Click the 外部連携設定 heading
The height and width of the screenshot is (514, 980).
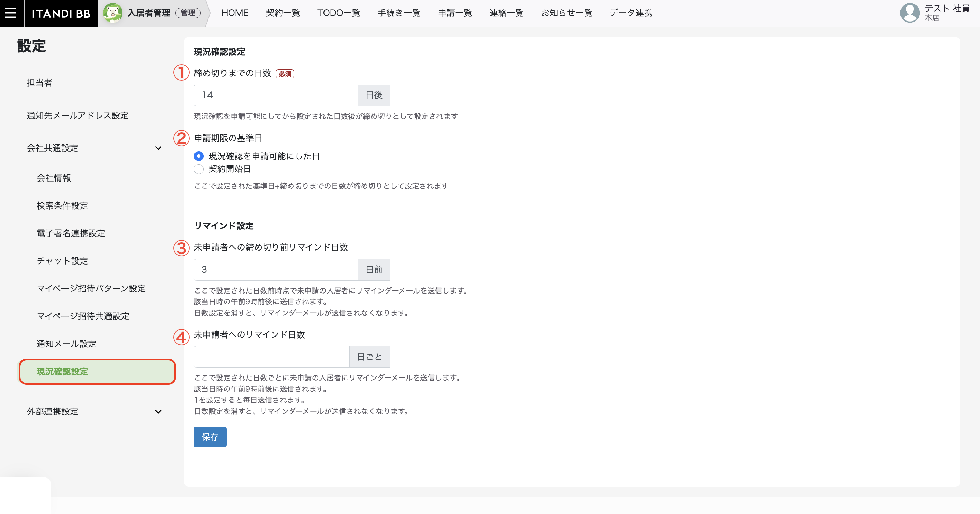53,412
